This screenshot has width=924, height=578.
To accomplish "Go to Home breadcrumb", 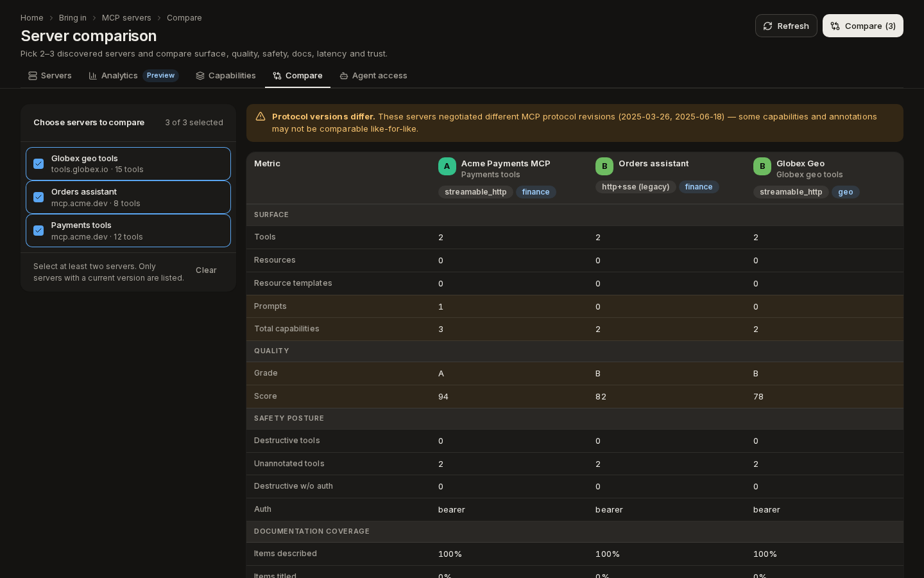I will [32, 18].
